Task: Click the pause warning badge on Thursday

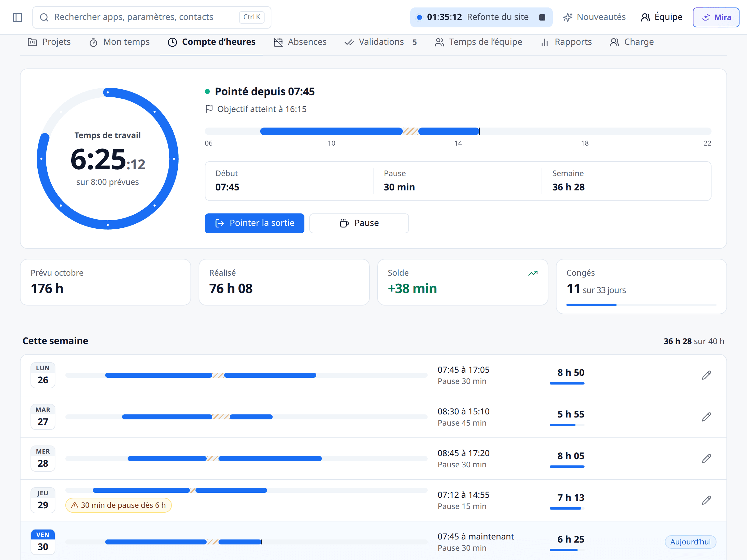Action: (119, 505)
